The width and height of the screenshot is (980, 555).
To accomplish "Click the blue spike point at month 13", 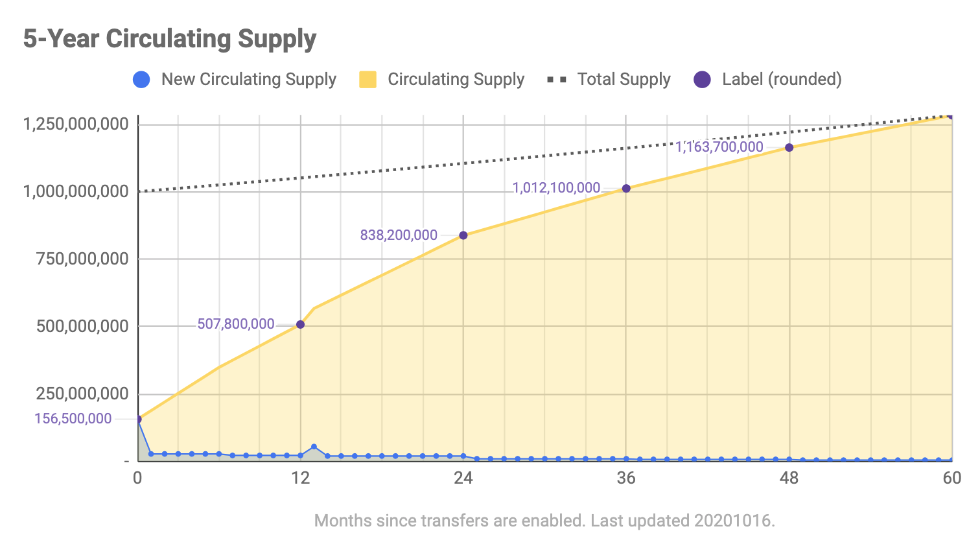I will click(x=314, y=447).
